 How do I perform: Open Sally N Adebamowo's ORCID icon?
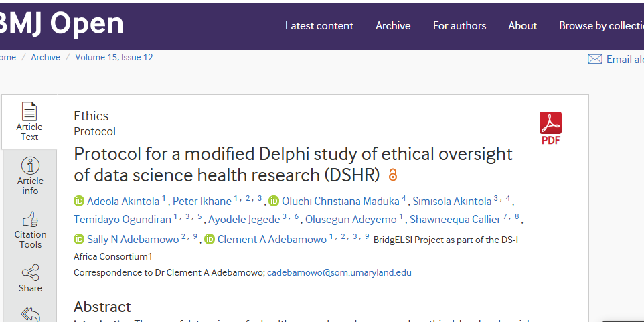pos(79,239)
